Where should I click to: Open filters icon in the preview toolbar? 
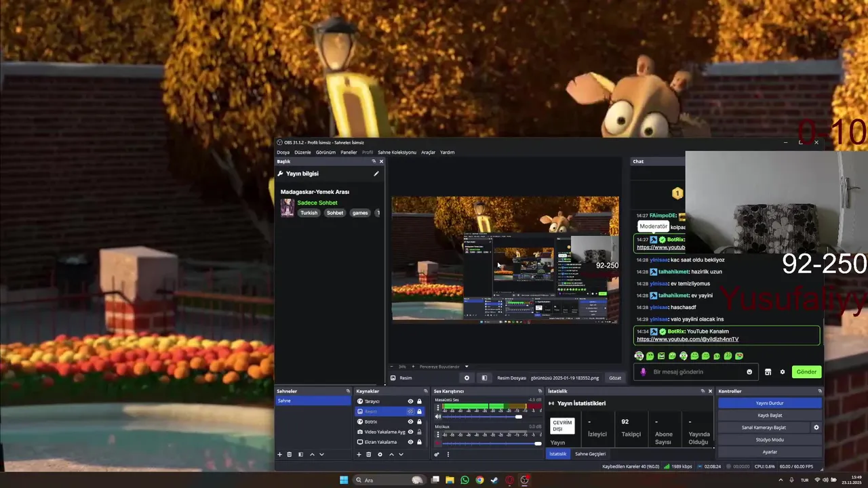[x=484, y=378]
